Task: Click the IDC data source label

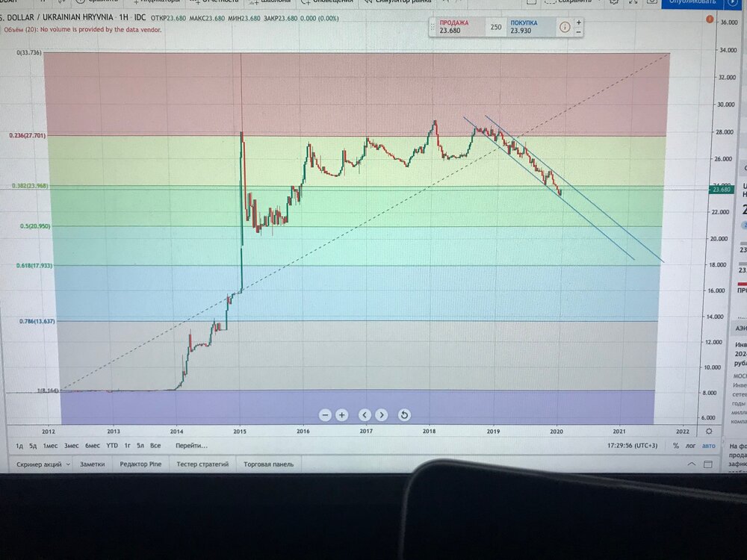Action: point(140,18)
